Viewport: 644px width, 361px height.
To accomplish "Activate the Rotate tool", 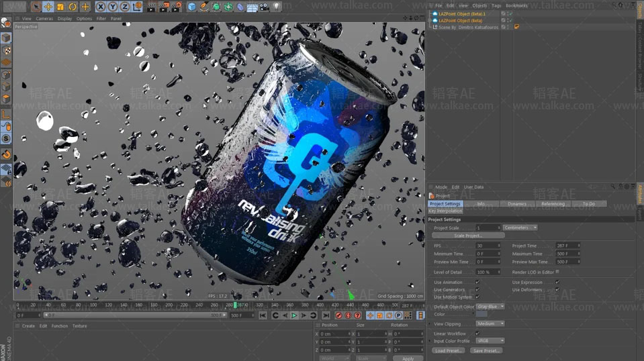I will click(73, 7).
